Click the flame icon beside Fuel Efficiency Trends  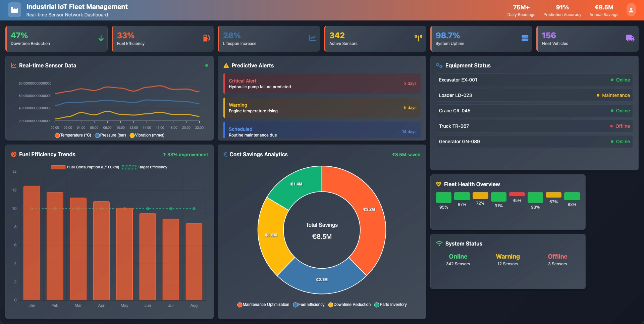pos(13,155)
